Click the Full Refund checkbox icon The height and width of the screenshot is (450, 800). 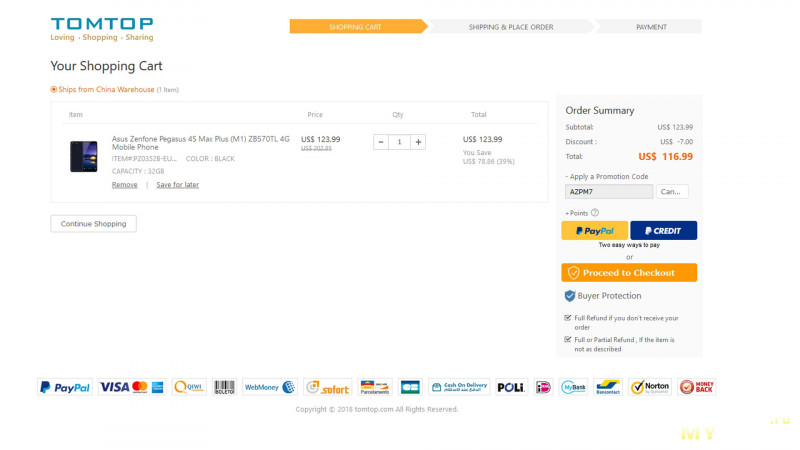pos(568,318)
